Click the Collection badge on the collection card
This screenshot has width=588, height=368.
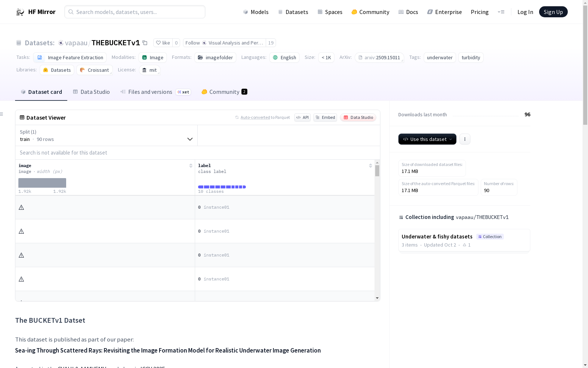coord(490,237)
